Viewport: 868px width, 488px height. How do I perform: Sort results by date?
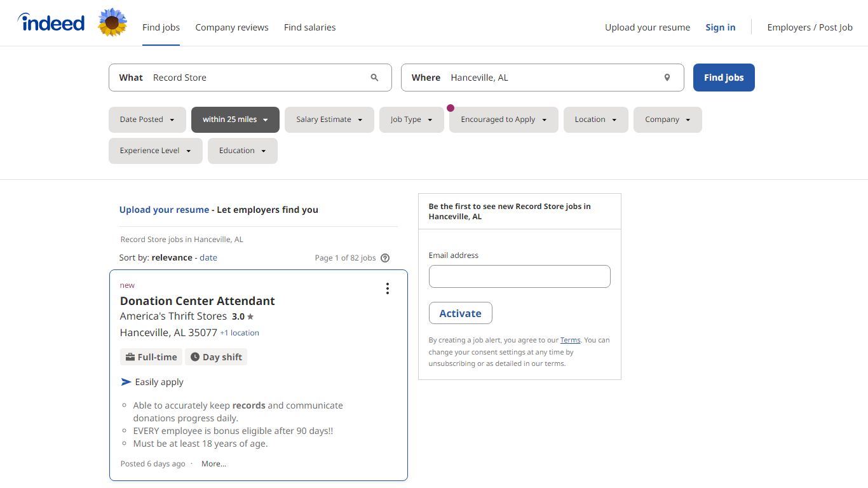coord(208,257)
